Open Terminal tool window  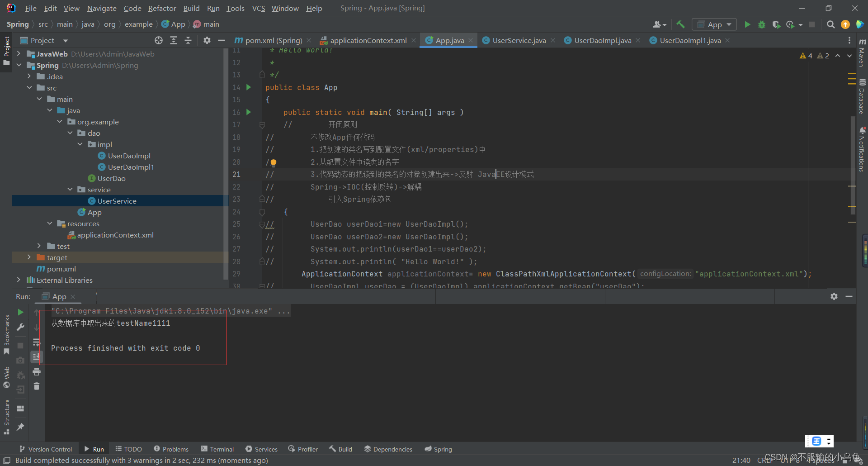pos(217,449)
